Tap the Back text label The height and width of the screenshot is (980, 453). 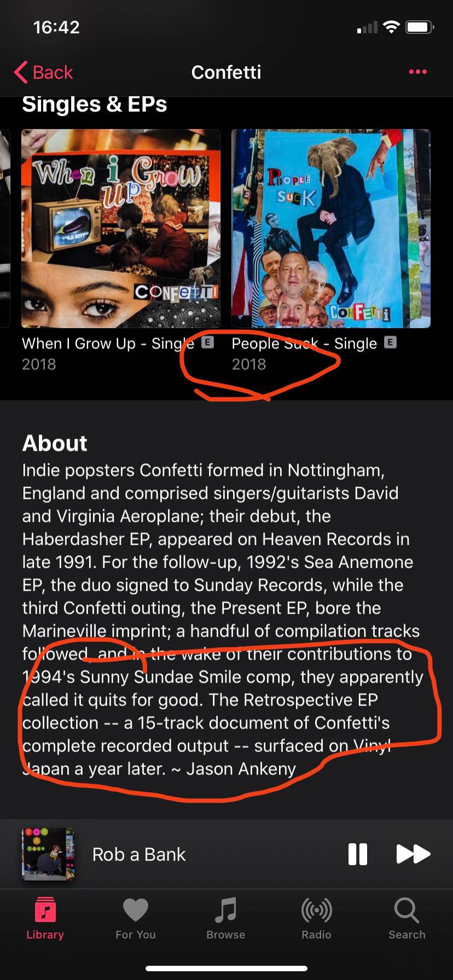pyautogui.click(x=53, y=72)
